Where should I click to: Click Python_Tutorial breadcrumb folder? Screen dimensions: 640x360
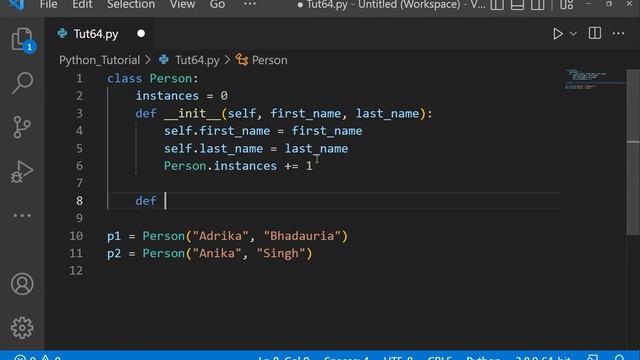coord(99,60)
